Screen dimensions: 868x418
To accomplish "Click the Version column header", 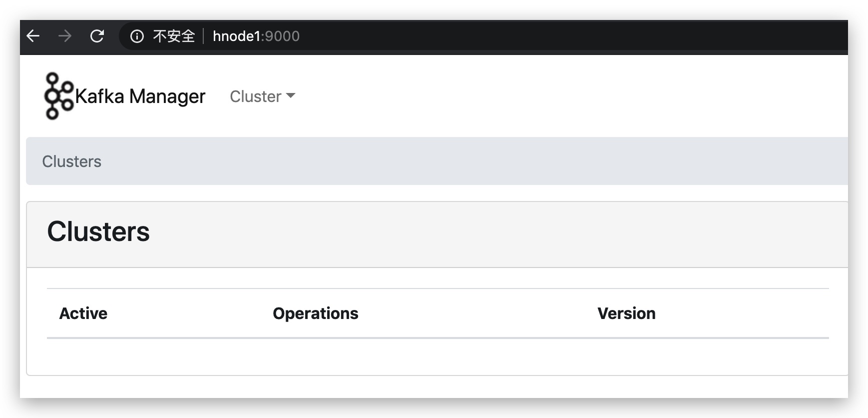I will 626,313.
